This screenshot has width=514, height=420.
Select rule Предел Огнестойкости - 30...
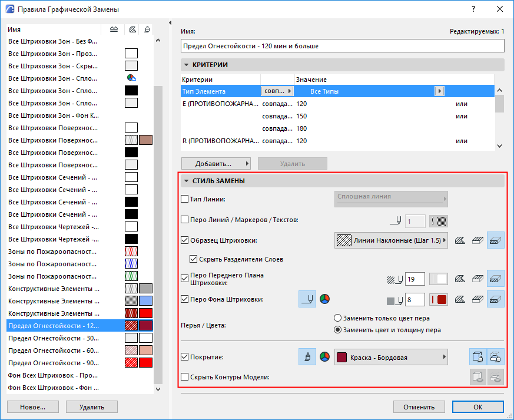pyautogui.click(x=79, y=338)
